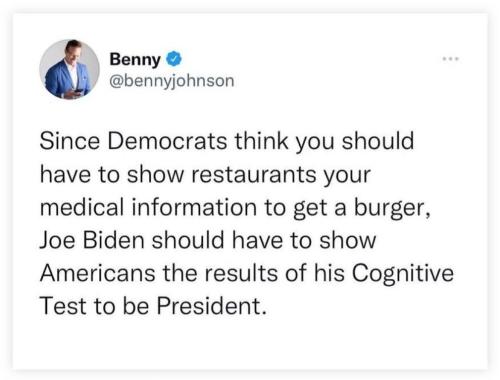Click the word restaurants in the tweet
This screenshot has width=500, height=380.
(x=253, y=174)
